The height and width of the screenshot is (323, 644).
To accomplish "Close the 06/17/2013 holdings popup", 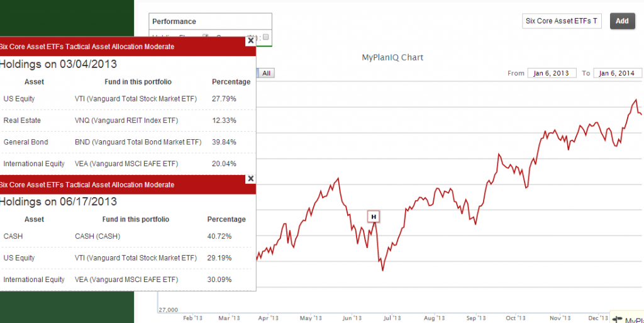I will click(250, 179).
